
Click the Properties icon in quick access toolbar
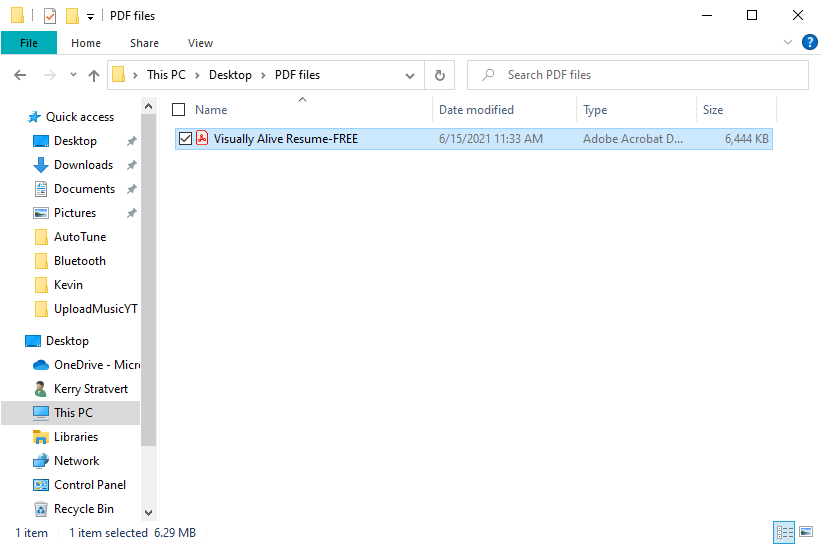(x=51, y=16)
